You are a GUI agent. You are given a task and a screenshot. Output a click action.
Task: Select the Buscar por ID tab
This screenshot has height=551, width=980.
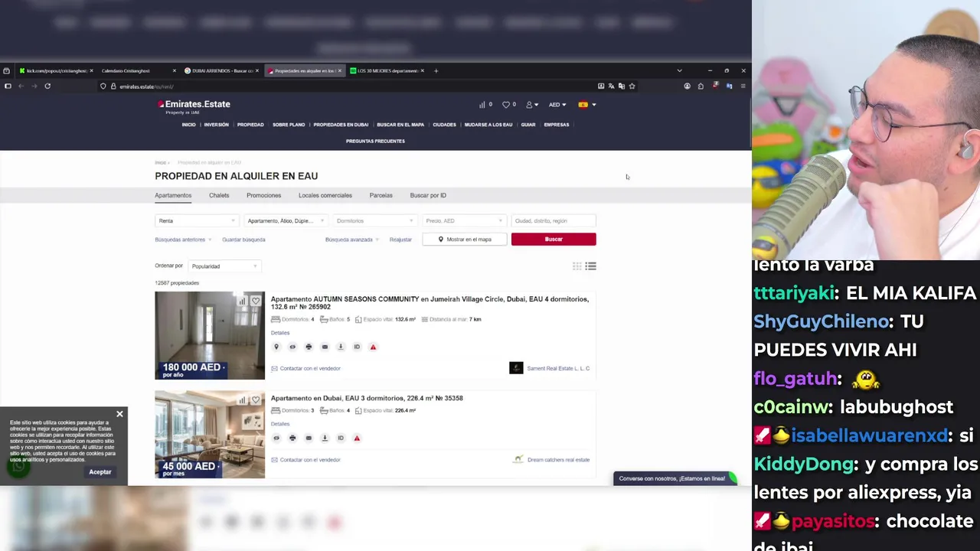coord(428,195)
